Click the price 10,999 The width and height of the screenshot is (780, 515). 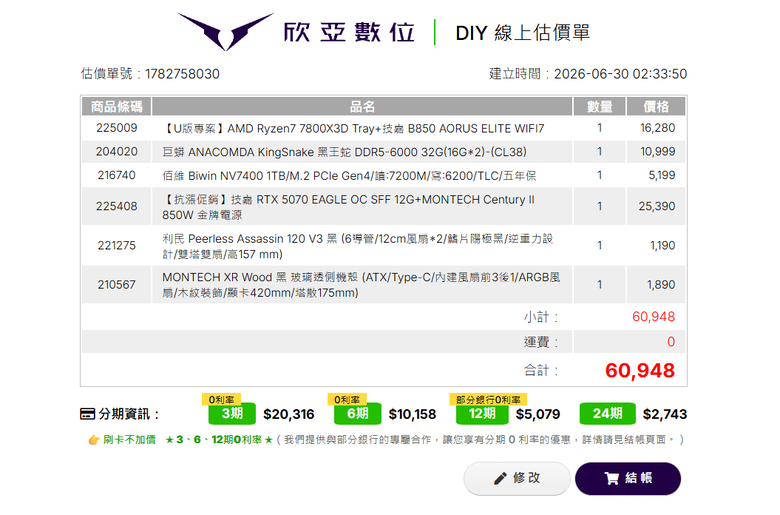click(657, 151)
